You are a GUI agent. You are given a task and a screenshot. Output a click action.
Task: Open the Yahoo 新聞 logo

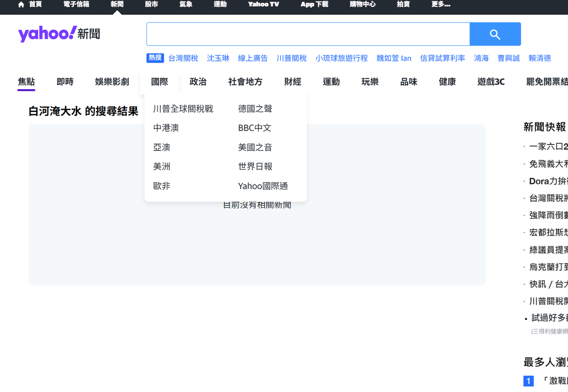(x=59, y=34)
